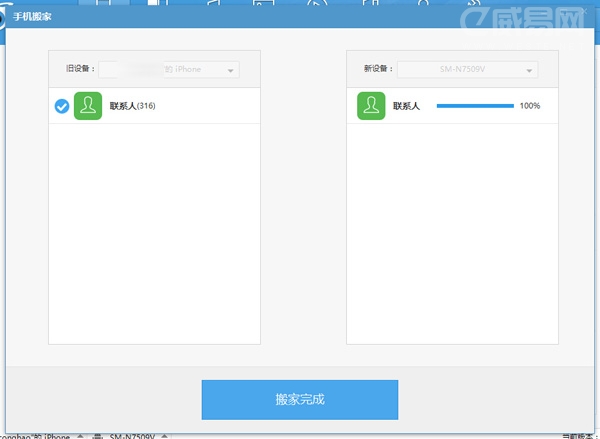
Task: Open the 旧设备 iPhone dropdown
Action: tap(168, 69)
